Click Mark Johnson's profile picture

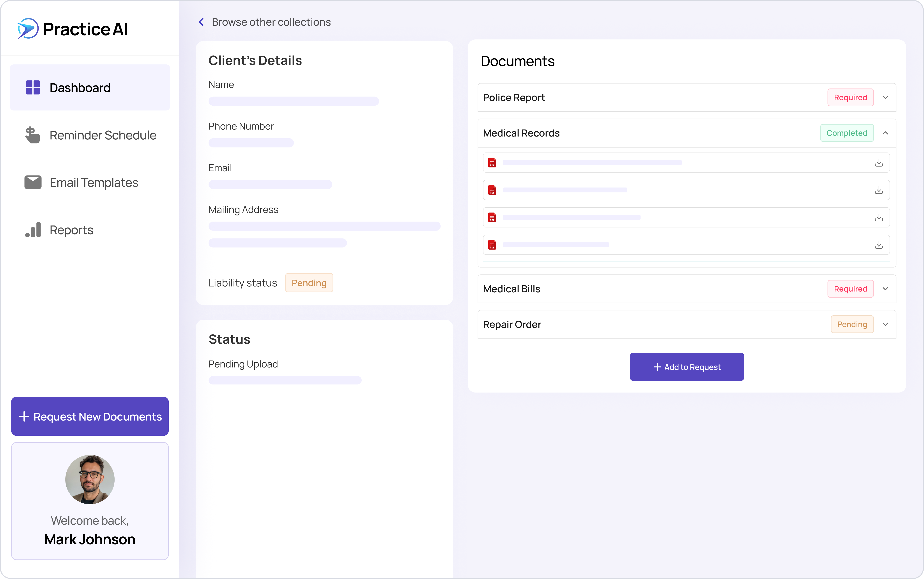point(90,479)
